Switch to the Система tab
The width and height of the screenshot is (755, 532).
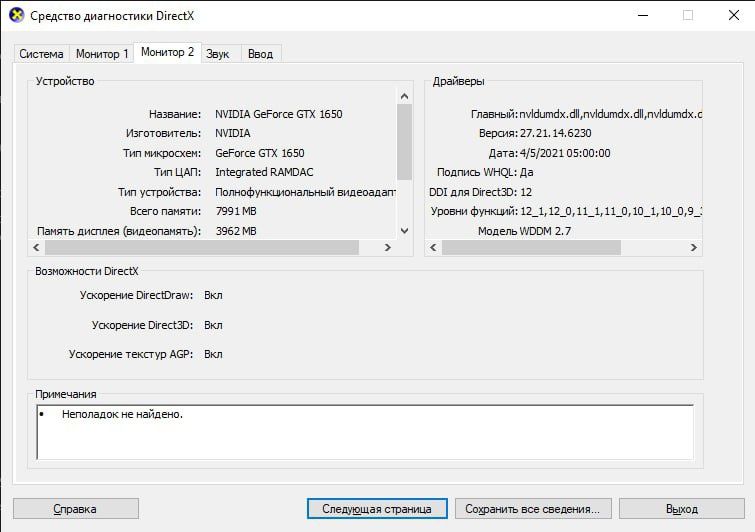click(x=41, y=53)
